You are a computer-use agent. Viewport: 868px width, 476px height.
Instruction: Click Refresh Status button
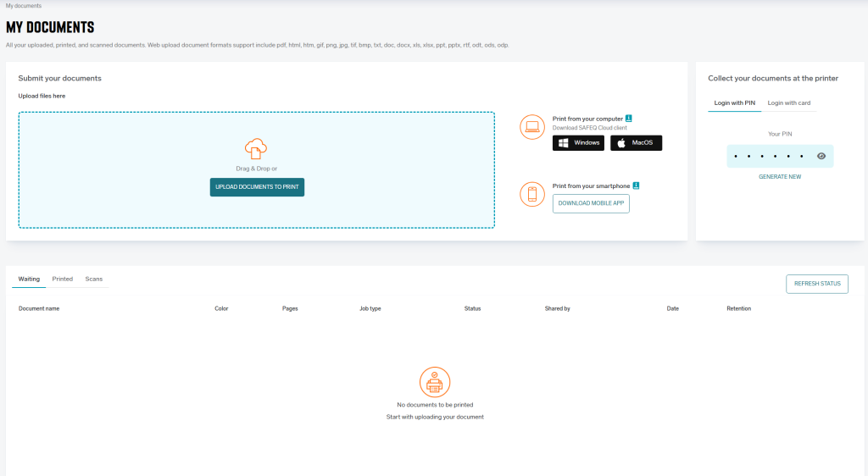click(817, 284)
